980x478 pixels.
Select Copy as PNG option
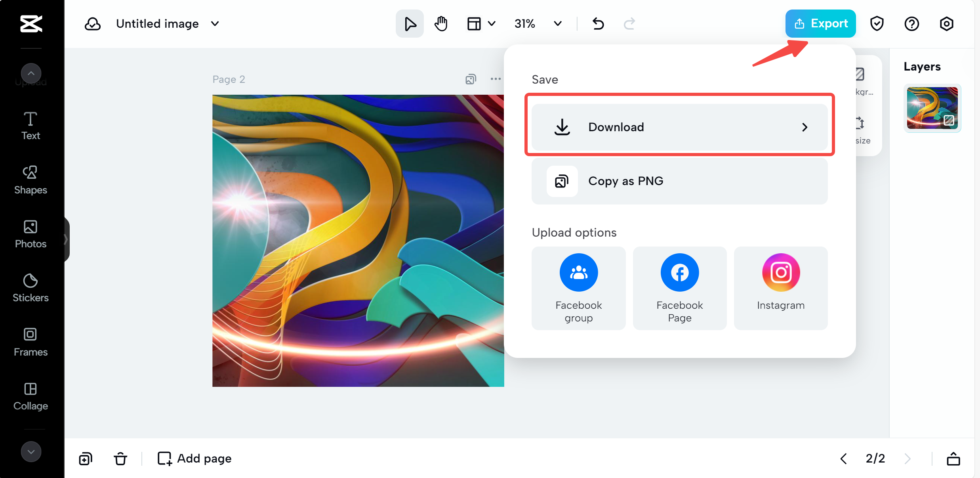point(679,181)
